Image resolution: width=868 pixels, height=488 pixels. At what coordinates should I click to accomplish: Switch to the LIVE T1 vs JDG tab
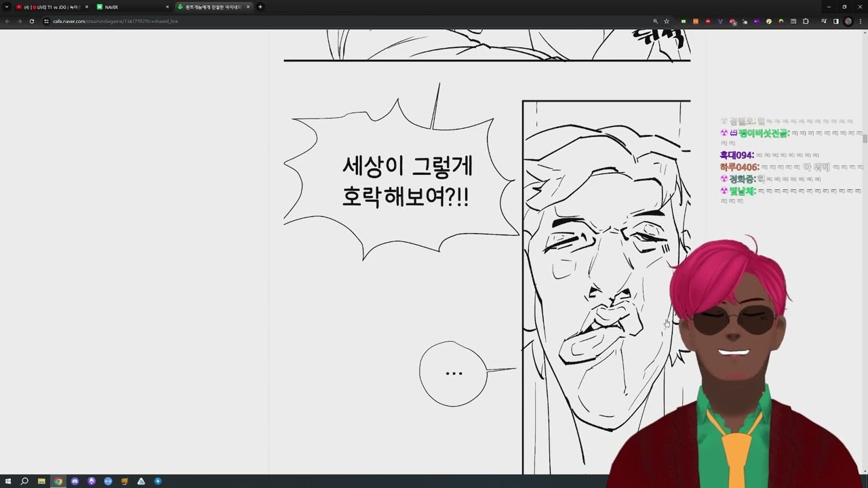[x=52, y=7]
